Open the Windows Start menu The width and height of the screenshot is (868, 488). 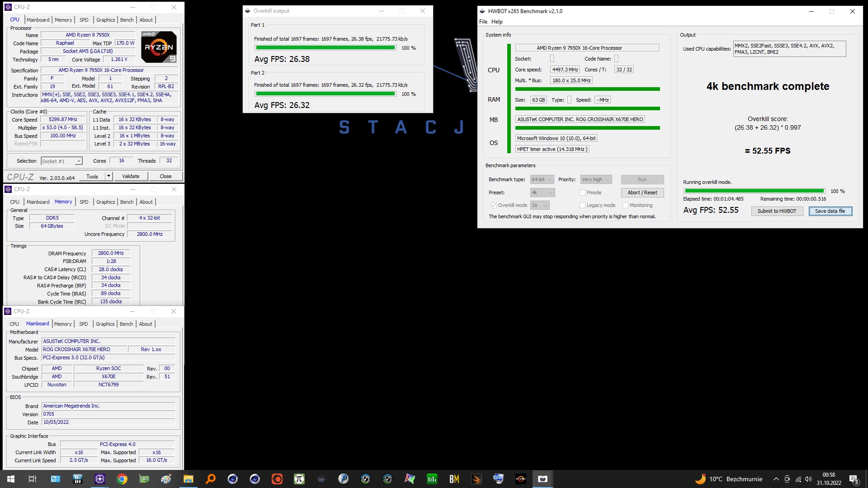point(11,479)
